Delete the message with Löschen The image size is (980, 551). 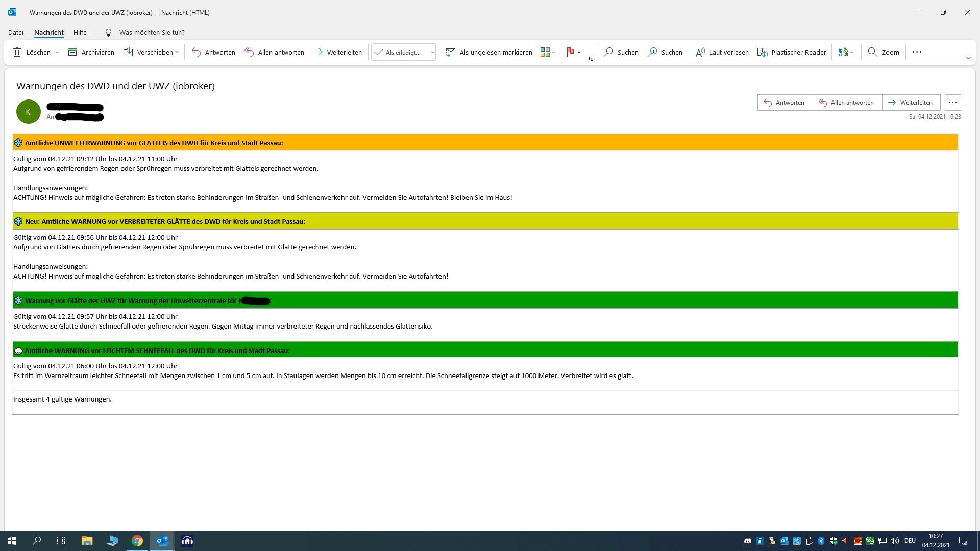tap(32, 52)
